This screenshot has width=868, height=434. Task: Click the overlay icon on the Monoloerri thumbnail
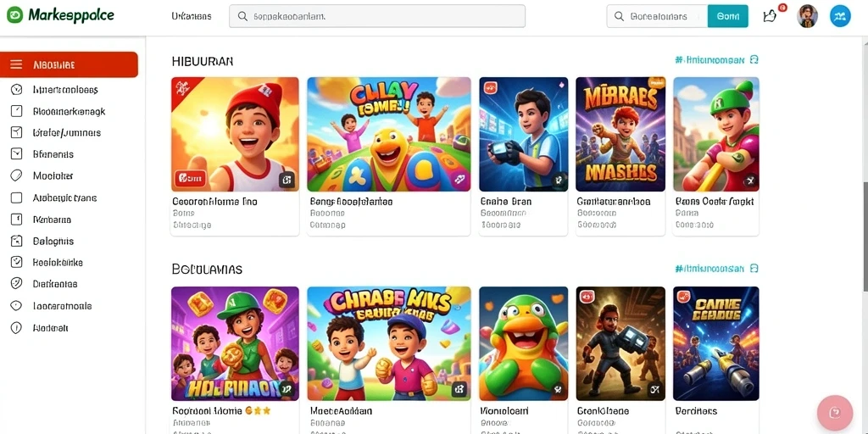tap(558, 389)
